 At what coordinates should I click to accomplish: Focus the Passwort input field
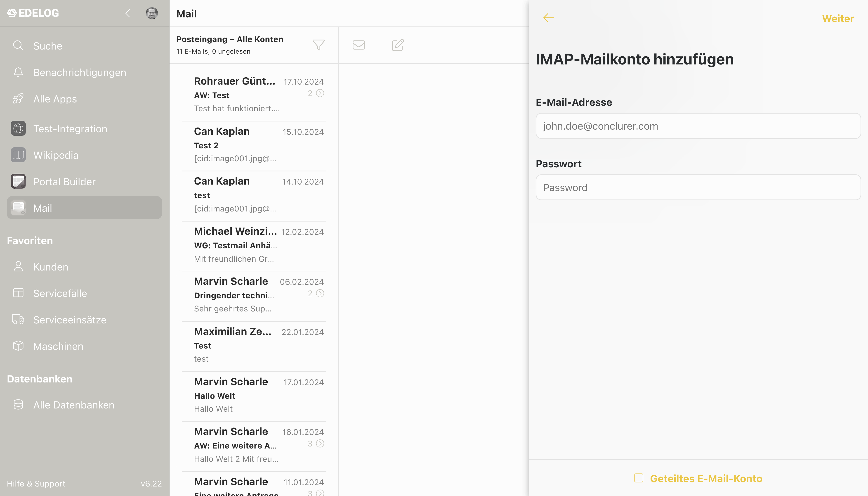point(698,187)
